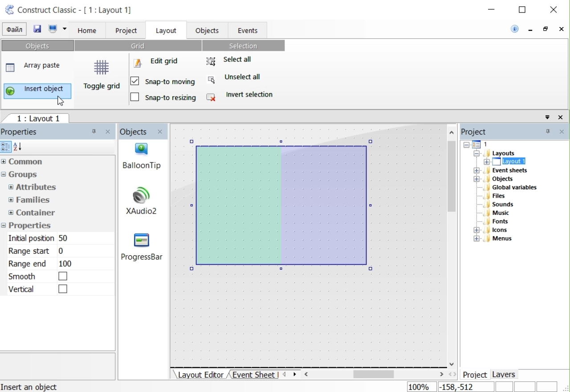Click the Select all button label
The width and height of the screenshot is (570, 392).
pyautogui.click(x=237, y=59)
